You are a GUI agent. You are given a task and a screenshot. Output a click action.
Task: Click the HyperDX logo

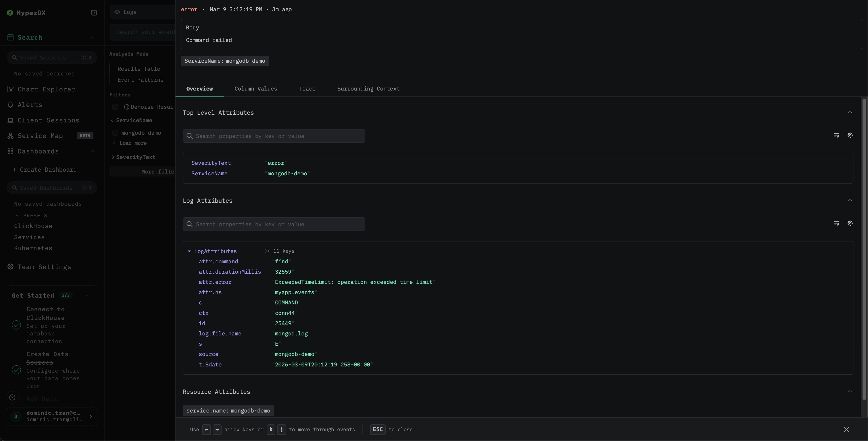coord(26,13)
